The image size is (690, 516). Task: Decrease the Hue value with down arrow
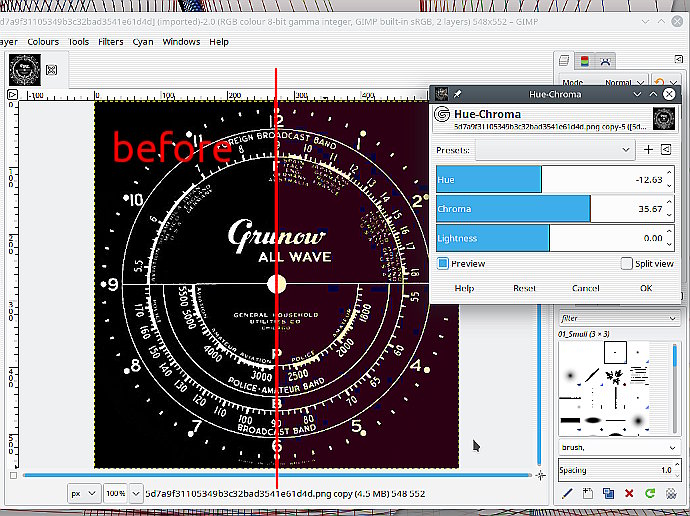(669, 186)
